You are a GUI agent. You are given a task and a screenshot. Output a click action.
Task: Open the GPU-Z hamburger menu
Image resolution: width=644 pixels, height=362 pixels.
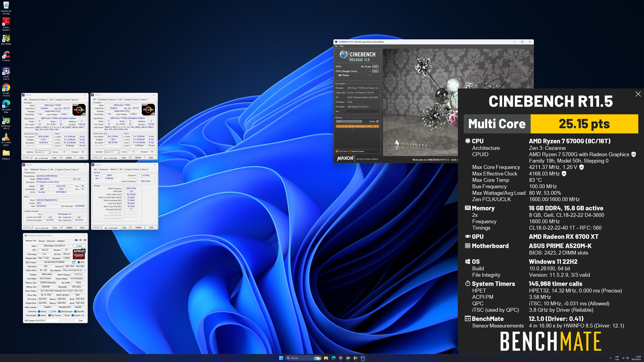85,240
